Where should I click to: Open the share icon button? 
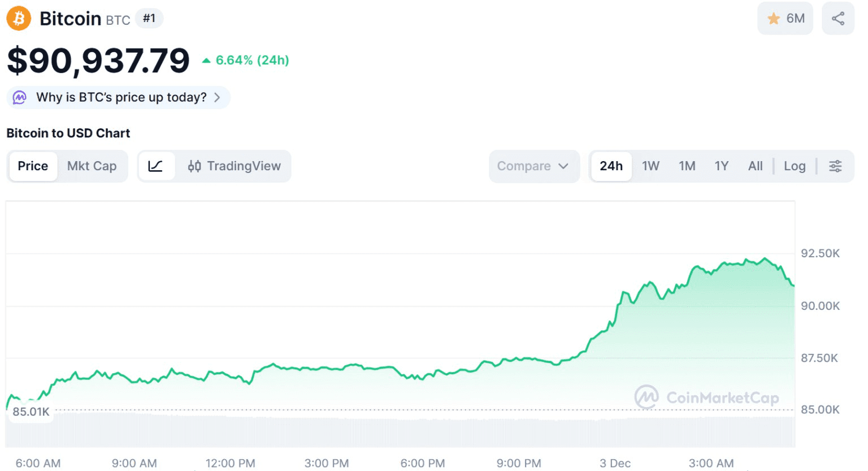[x=837, y=19]
